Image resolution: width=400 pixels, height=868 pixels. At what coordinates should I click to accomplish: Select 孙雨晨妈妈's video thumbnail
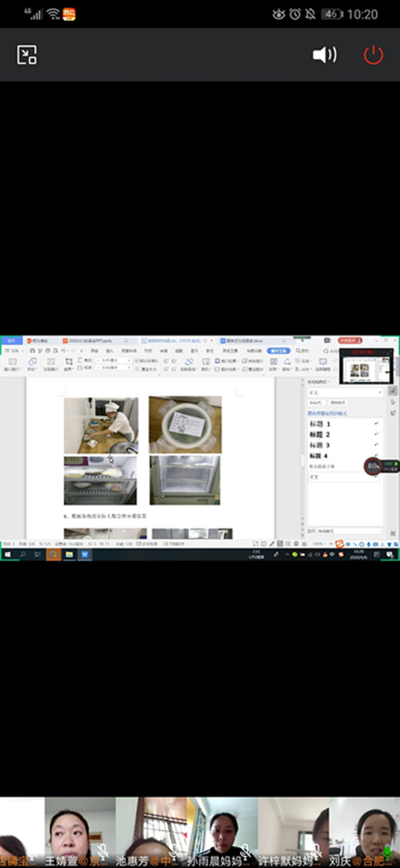222,832
